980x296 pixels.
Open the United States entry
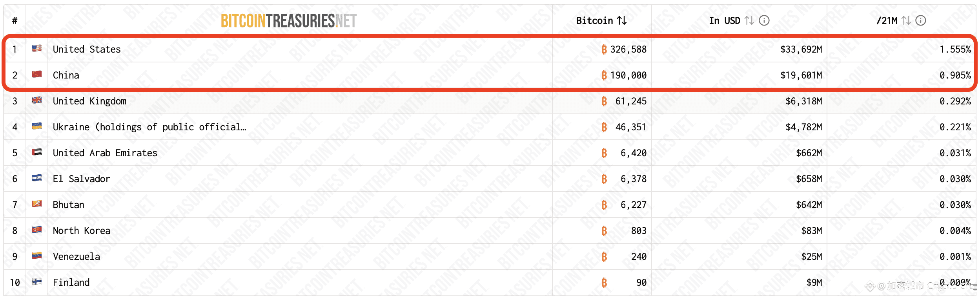click(87, 49)
